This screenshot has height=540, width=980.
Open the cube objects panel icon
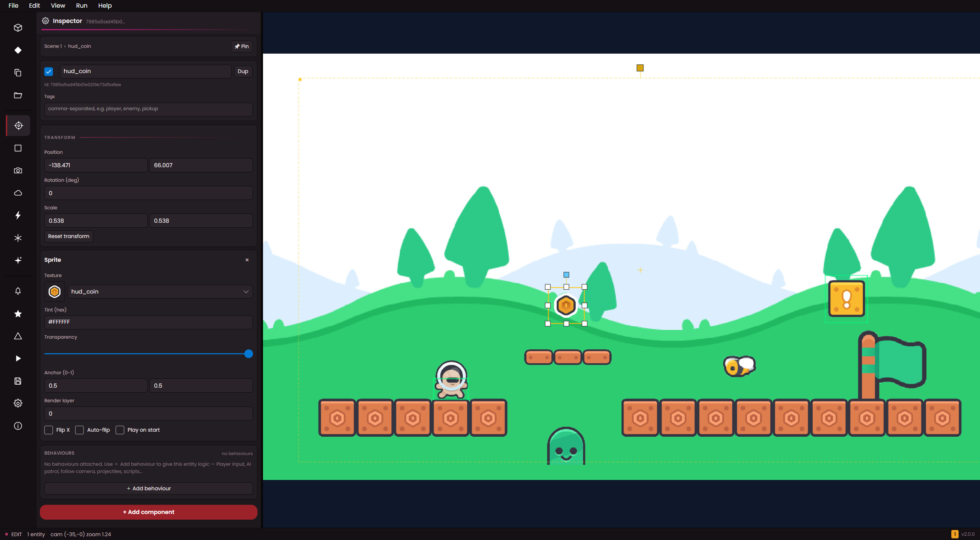(18, 28)
